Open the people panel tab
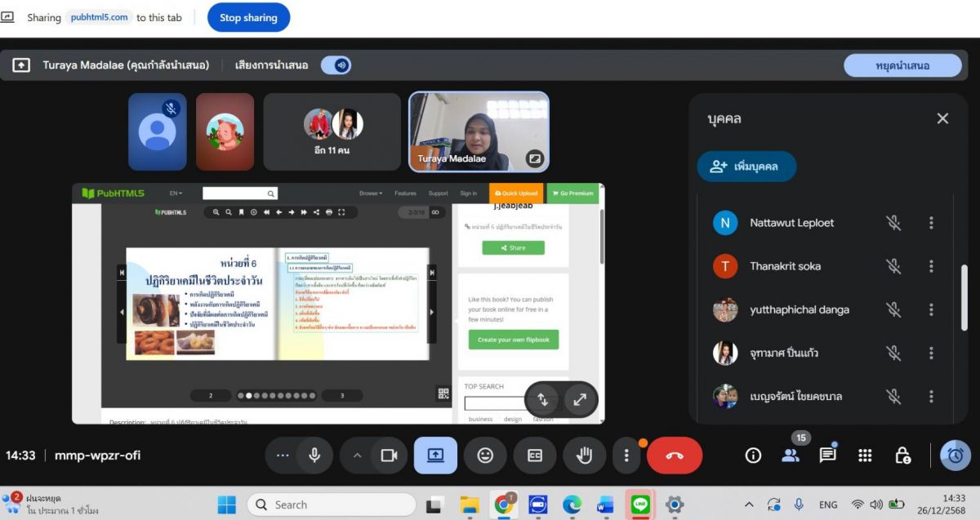The height and width of the screenshot is (520, 980). pos(791,456)
